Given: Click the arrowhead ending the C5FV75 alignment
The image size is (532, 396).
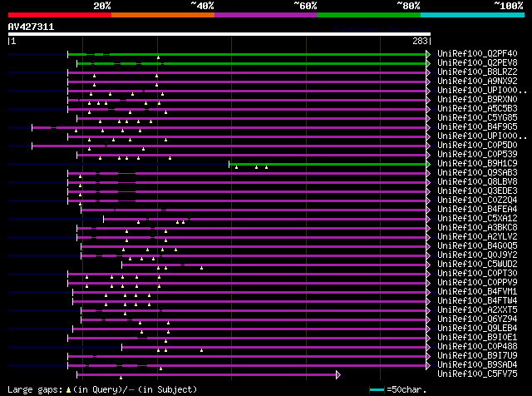Looking at the screenshot, I should (338, 375).
